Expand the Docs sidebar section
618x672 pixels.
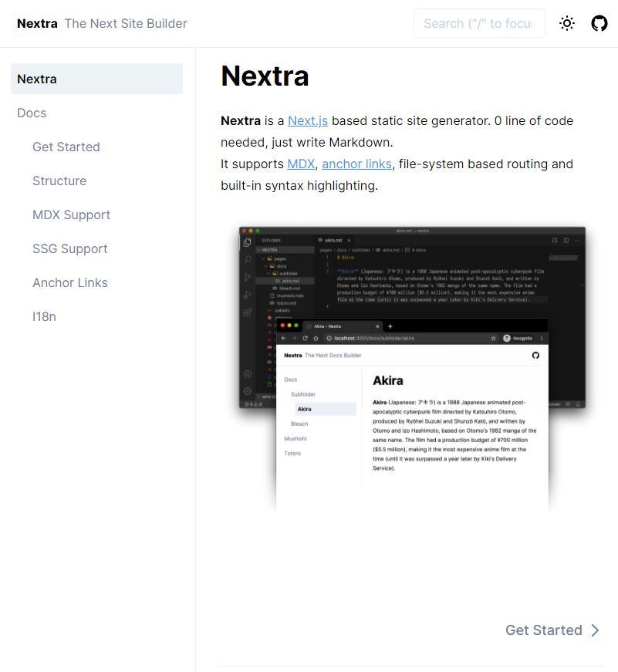(32, 113)
